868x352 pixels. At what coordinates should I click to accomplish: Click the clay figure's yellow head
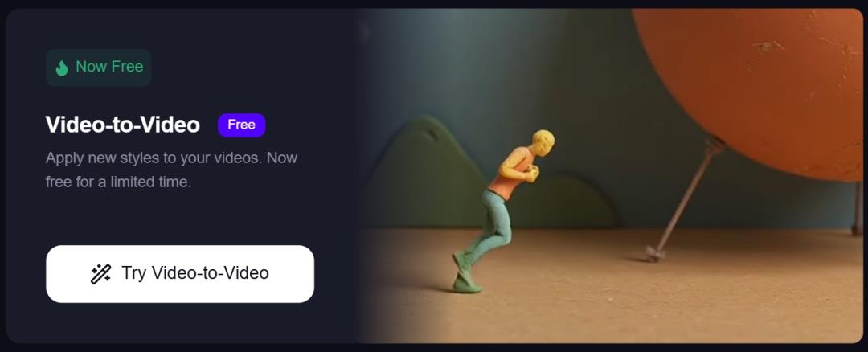point(542,143)
